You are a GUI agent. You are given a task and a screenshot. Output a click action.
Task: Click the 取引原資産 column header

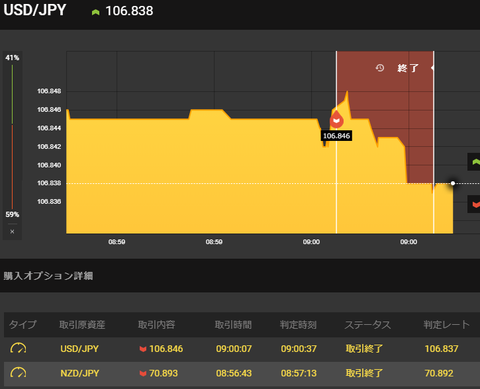(82, 324)
